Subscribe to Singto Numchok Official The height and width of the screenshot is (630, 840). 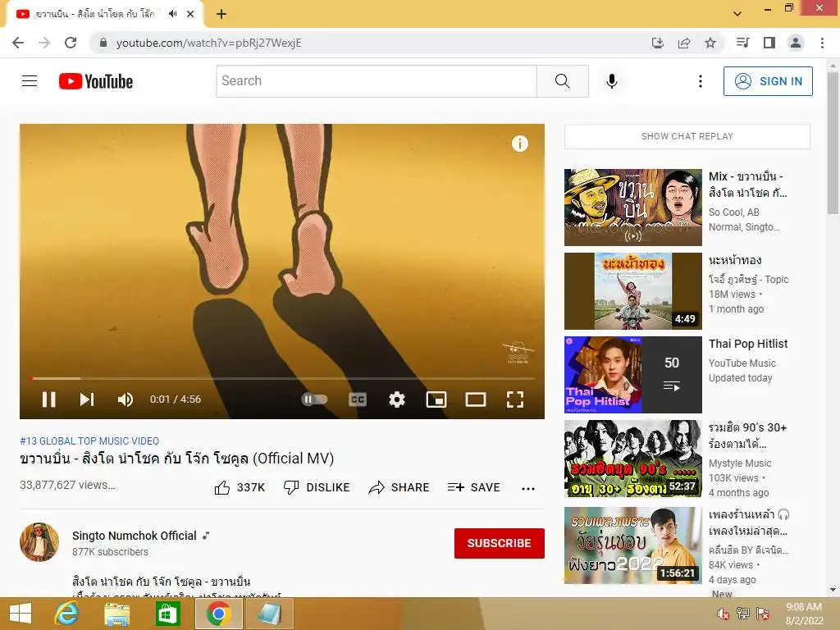tap(500, 543)
